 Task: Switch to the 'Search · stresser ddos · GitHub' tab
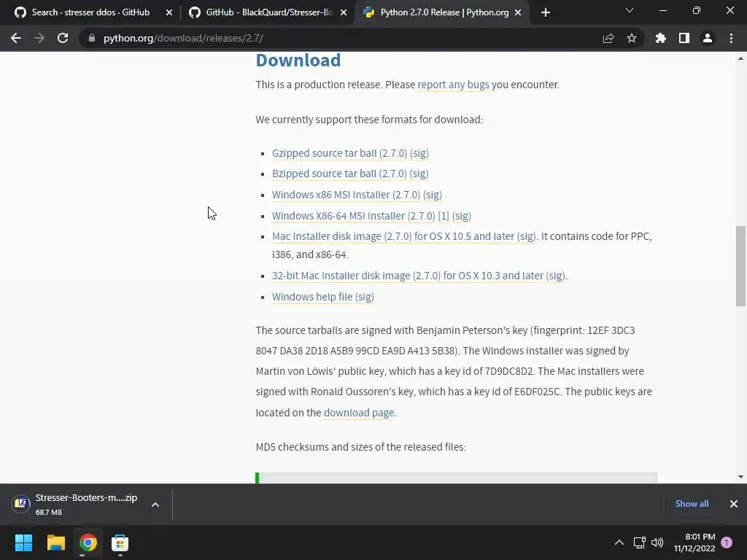[90, 12]
